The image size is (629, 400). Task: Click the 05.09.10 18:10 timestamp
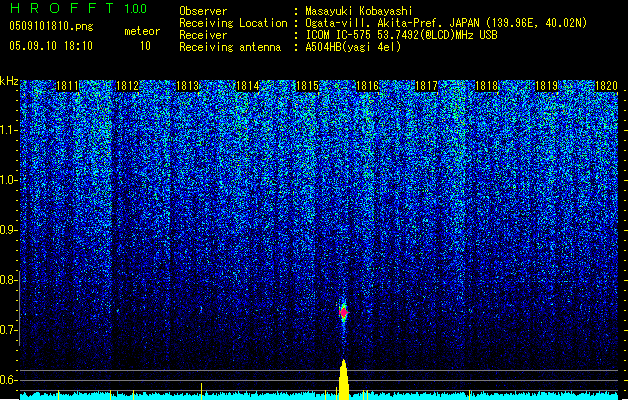click(x=50, y=46)
